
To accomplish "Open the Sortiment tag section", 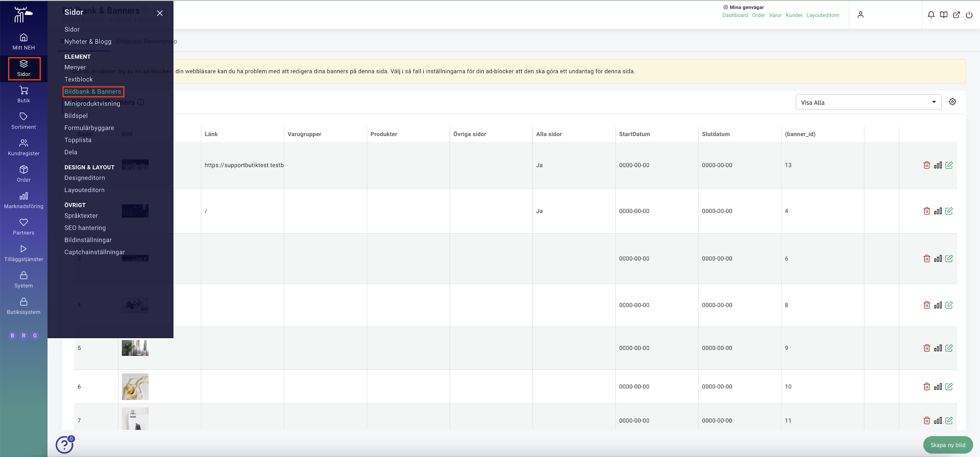I will coord(24,121).
